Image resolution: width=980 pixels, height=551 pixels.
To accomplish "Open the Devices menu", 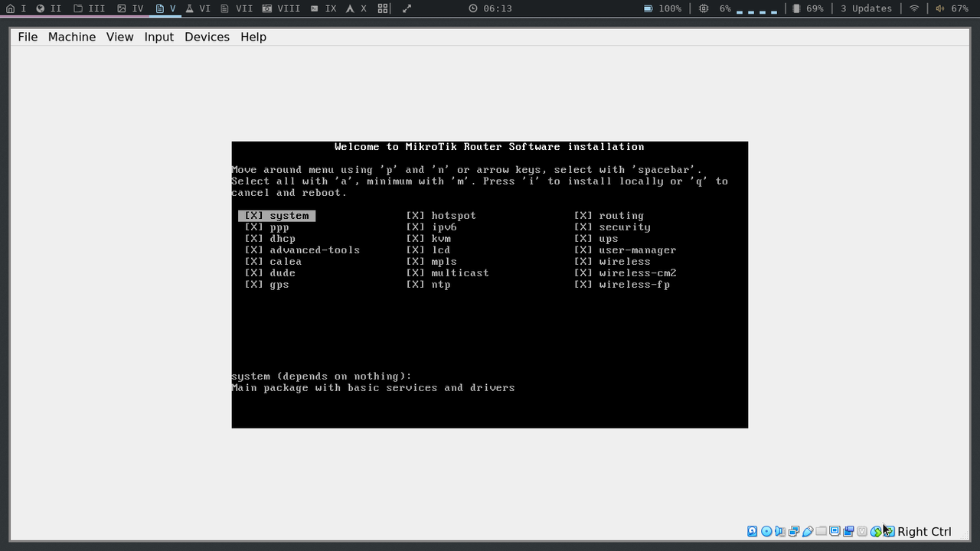I will [207, 37].
